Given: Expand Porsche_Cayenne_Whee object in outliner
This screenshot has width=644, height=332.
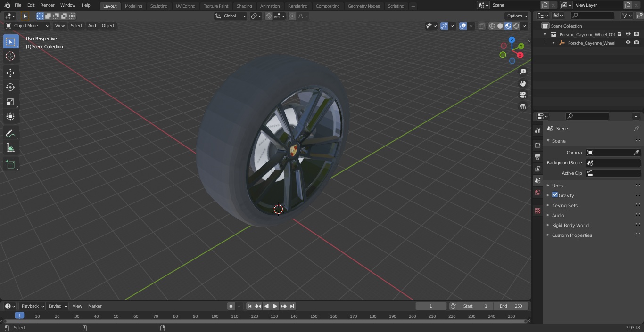Looking at the screenshot, I should pos(553,43).
